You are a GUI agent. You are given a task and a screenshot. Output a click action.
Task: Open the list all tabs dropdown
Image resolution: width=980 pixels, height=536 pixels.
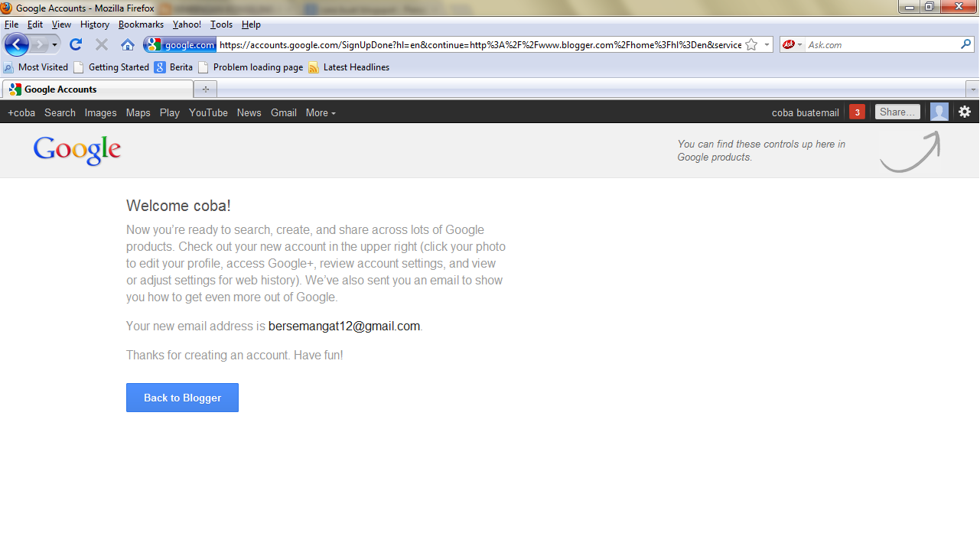(972, 89)
